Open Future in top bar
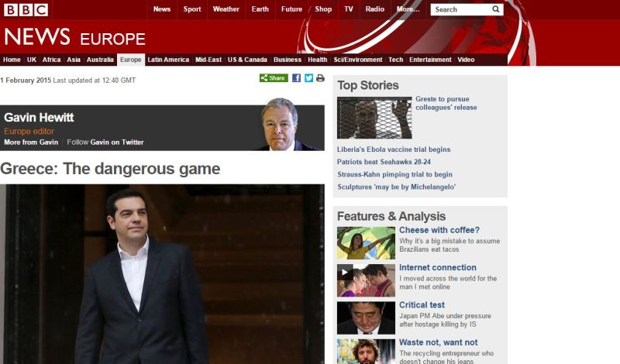The image size is (620, 364). click(292, 9)
